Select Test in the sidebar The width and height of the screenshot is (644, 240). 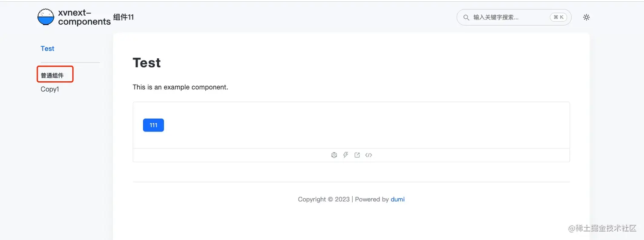click(x=47, y=49)
